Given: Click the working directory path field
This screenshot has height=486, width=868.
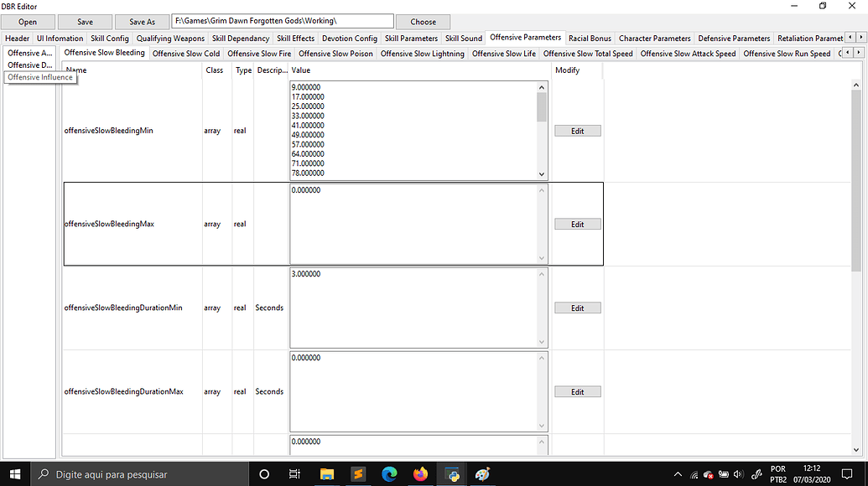Looking at the screenshot, I should pyautogui.click(x=282, y=21).
